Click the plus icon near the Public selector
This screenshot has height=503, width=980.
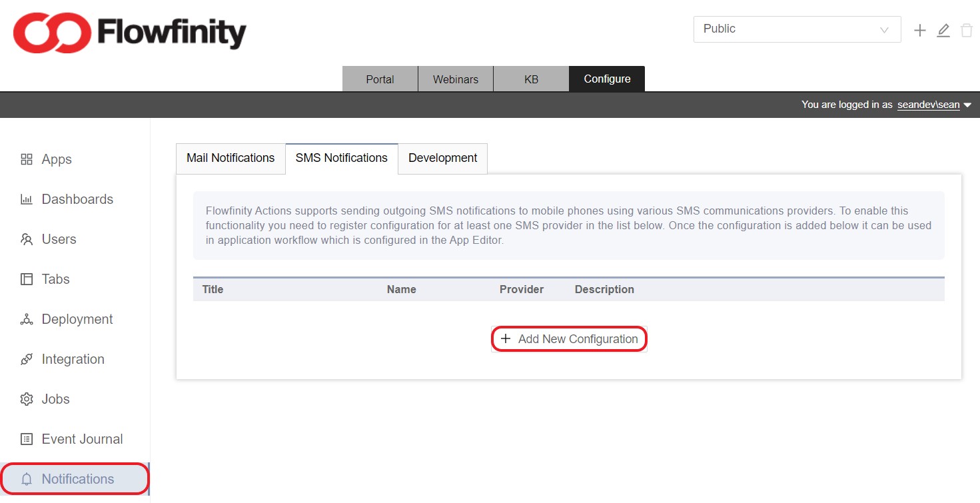pos(919,29)
